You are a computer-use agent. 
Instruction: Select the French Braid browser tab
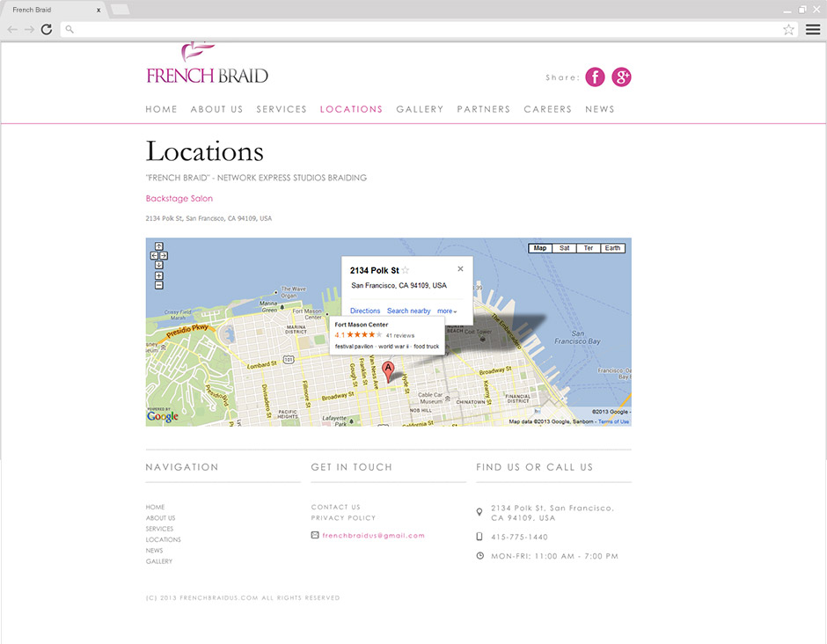pyautogui.click(x=53, y=10)
